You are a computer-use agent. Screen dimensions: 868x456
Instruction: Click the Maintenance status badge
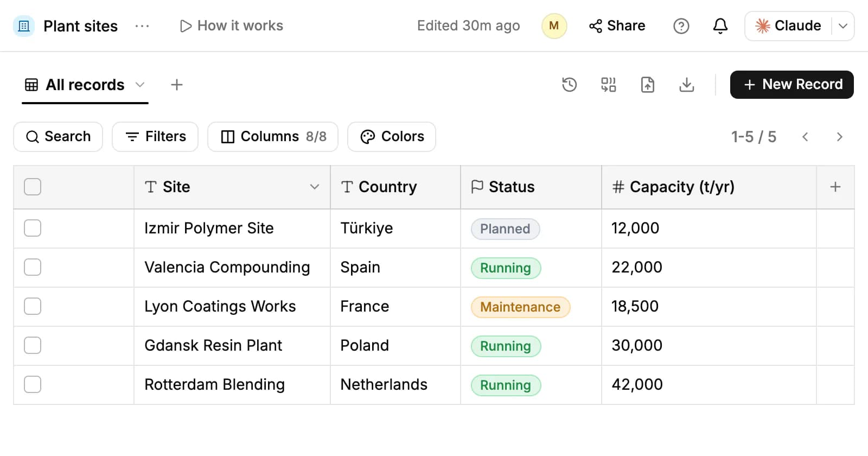[x=520, y=307]
